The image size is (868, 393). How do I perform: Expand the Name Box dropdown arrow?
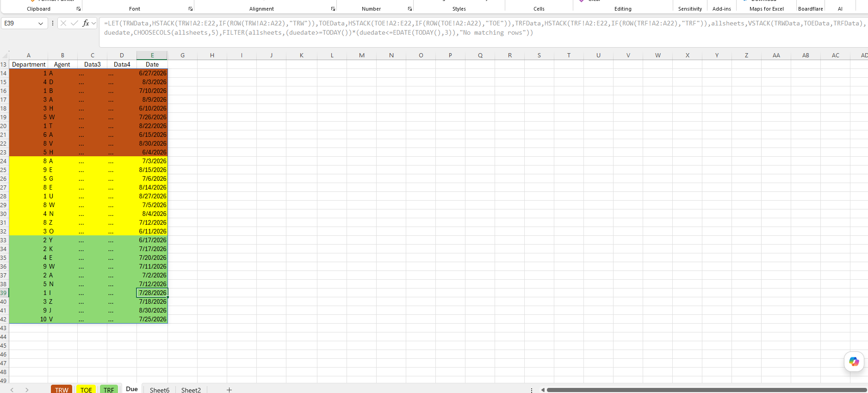click(x=41, y=23)
